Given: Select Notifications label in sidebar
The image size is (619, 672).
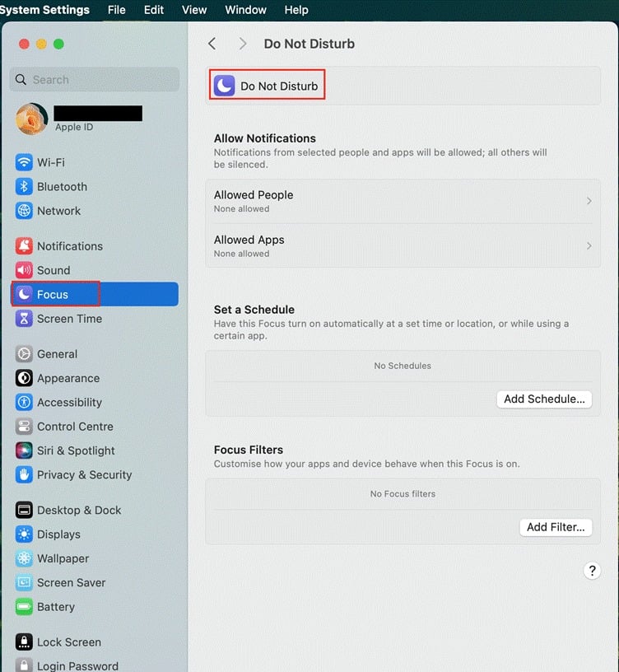Looking at the screenshot, I should pyautogui.click(x=70, y=246).
